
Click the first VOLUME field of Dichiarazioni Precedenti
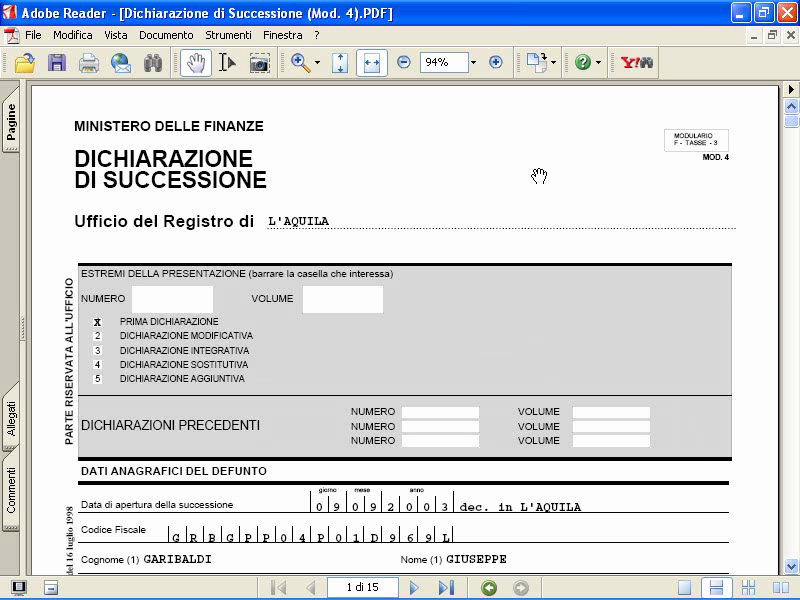coord(611,412)
